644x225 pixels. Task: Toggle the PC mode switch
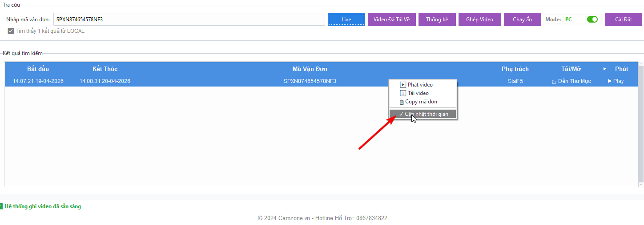[x=592, y=20]
